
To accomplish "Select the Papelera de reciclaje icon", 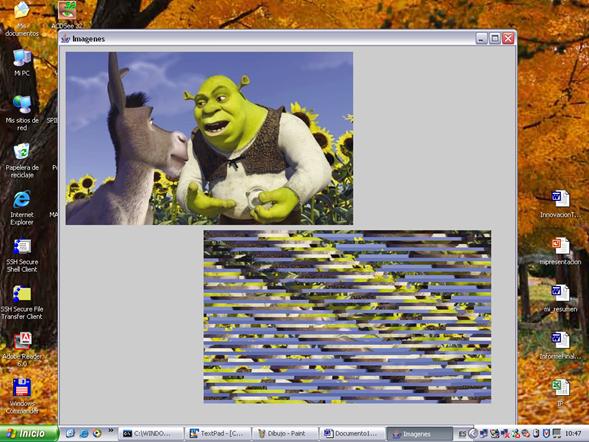I will (22, 160).
